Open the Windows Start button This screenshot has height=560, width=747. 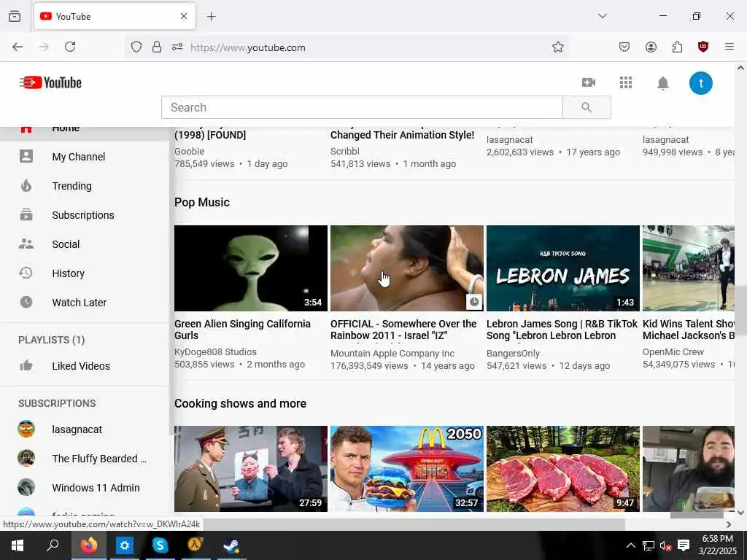18,545
